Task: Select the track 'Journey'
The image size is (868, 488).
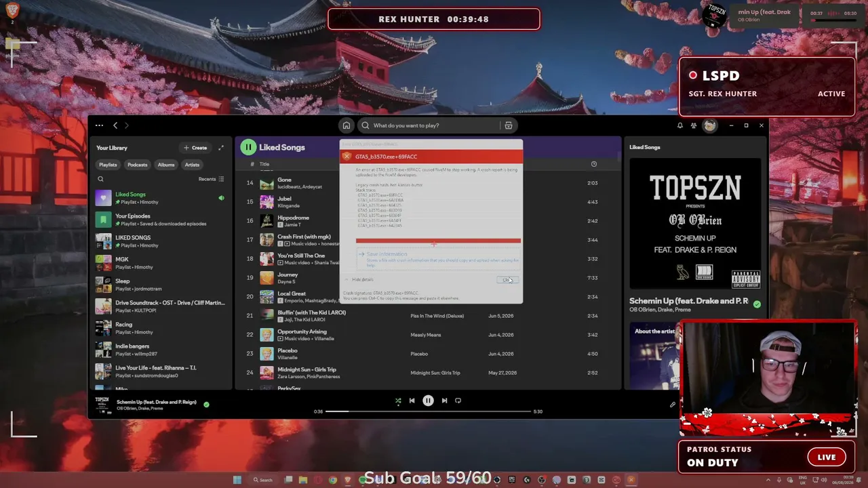Action: tap(288, 274)
